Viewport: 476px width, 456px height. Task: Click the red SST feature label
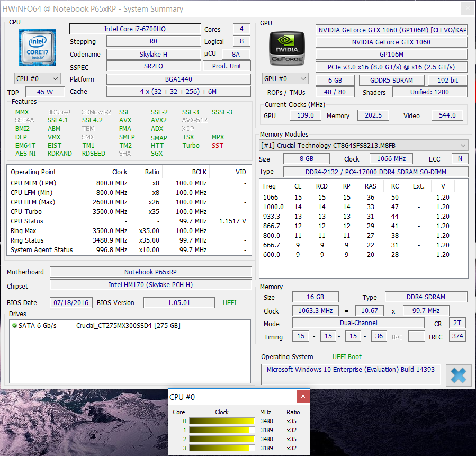(218, 146)
